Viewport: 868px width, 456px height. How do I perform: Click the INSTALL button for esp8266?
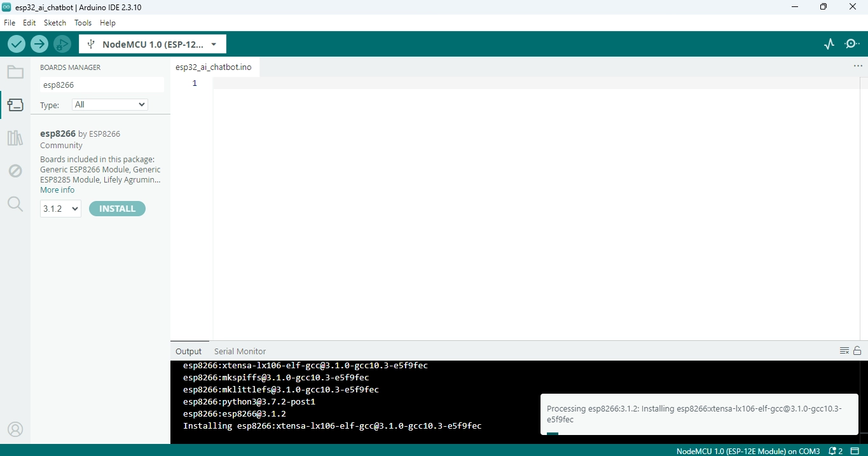pyautogui.click(x=117, y=209)
